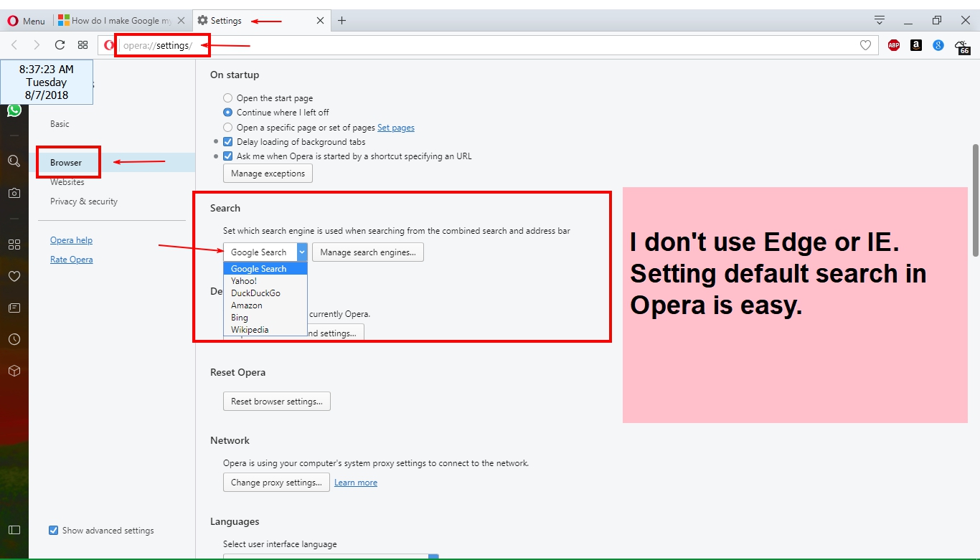This screenshot has width=980, height=560.
Task: Choose Wikipedia as the search engine
Action: (x=265, y=330)
